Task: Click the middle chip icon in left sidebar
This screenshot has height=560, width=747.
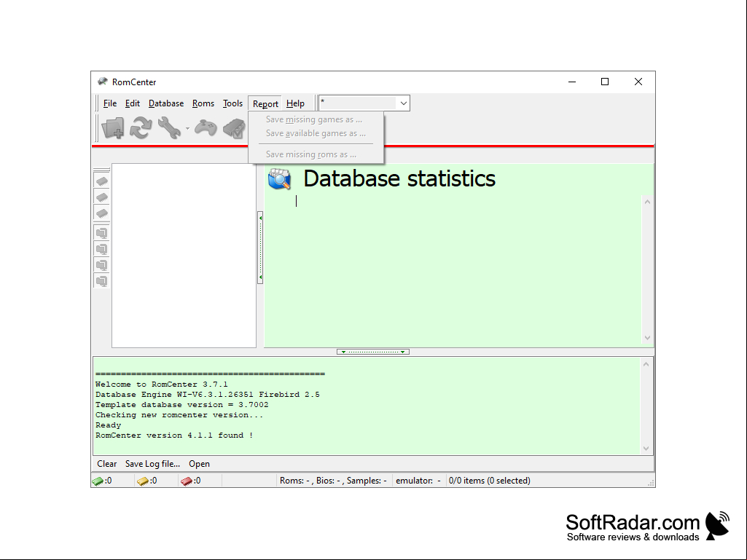Action: pos(101,197)
